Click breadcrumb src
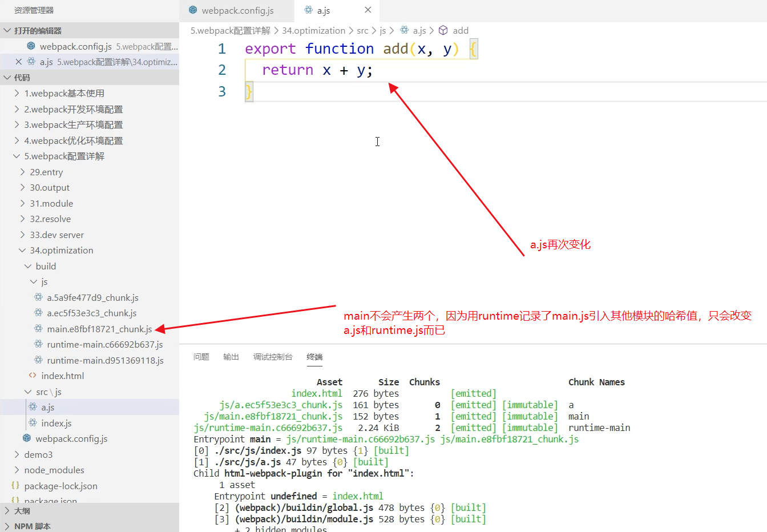 362,31
